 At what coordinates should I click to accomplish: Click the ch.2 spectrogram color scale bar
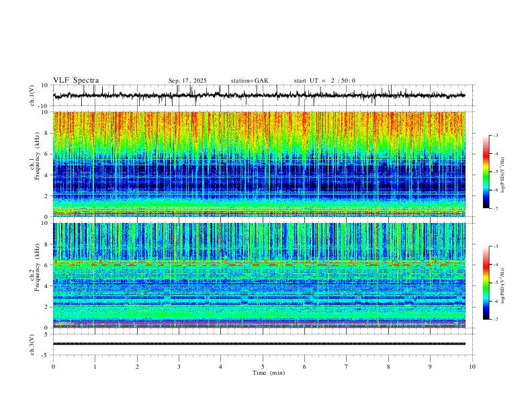tap(486, 283)
